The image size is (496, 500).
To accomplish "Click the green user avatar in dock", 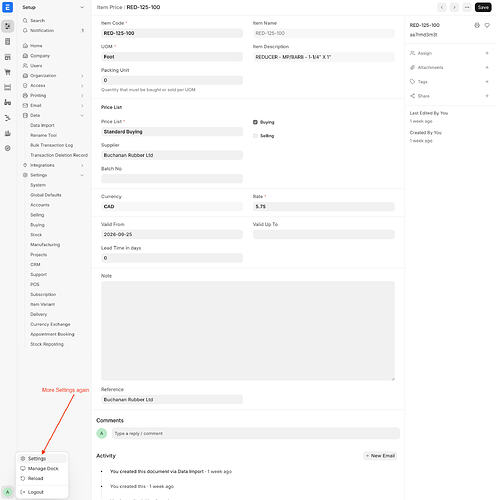I will tap(7, 492).
